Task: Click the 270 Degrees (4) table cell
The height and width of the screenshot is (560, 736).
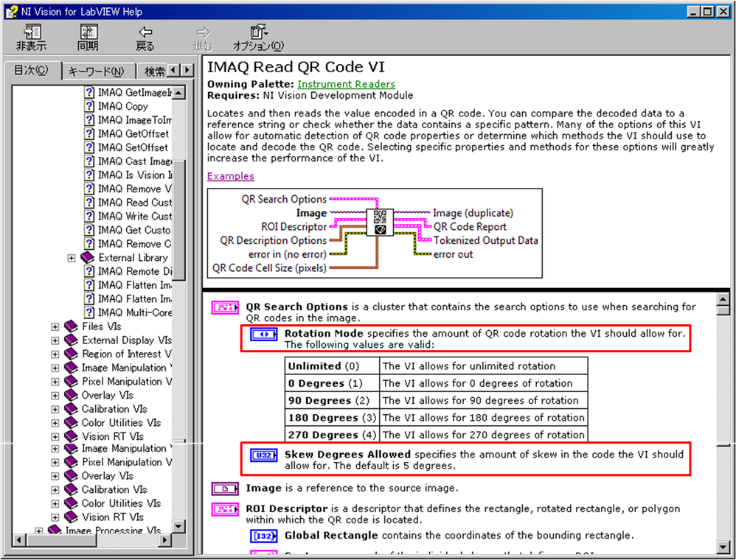Action: click(x=332, y=435)
